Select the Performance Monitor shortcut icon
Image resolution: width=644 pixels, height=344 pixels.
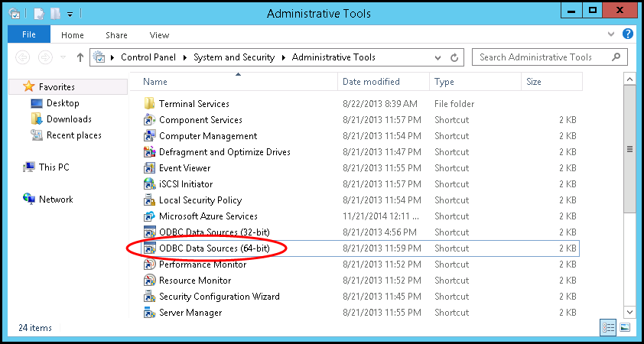(x=149, y=264)
